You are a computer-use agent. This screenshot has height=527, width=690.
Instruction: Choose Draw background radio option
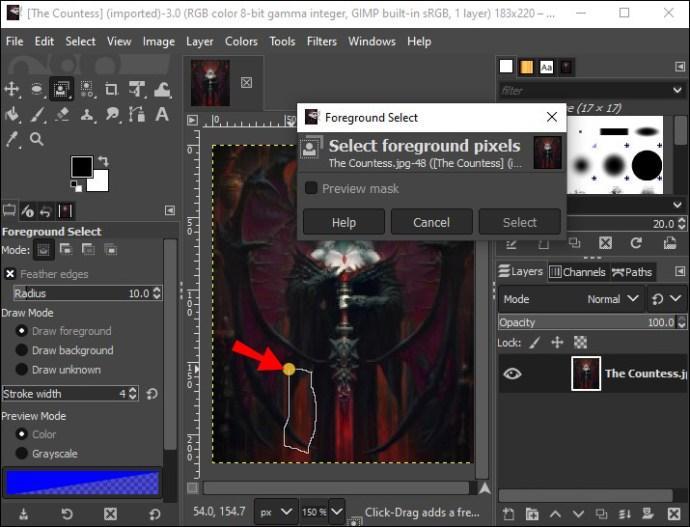click(22, 350)
